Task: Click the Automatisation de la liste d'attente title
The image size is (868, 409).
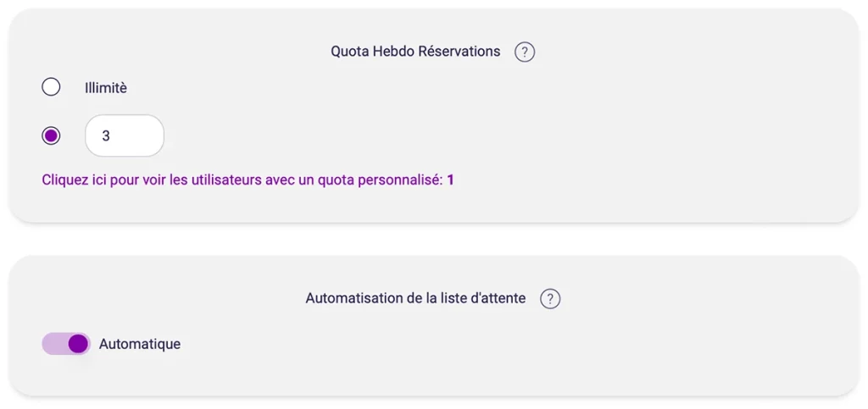Action: (x=415, y=298)
